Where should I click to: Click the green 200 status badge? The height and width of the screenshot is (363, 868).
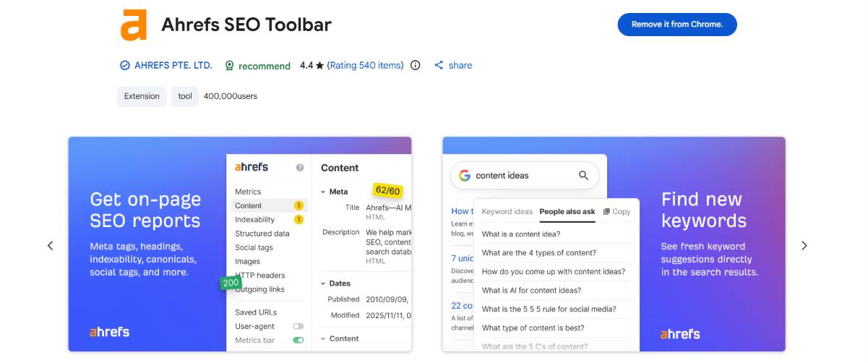pos(231,283)
